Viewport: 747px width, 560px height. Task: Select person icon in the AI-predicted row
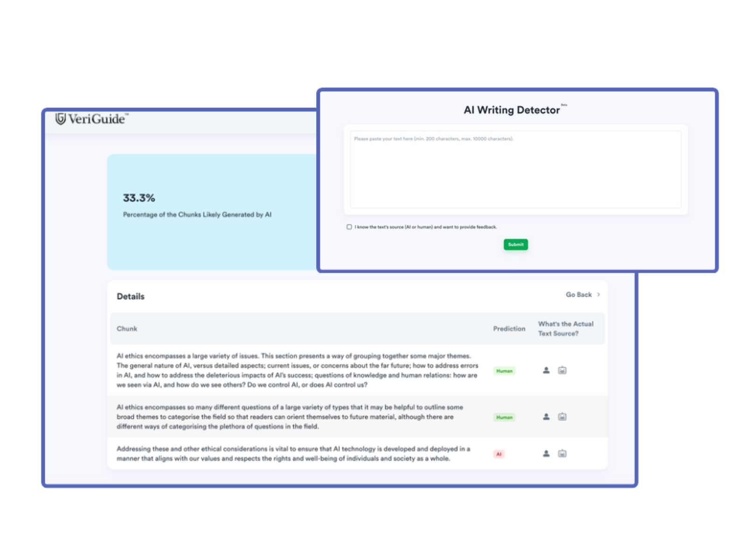click(x=546, y=454)
